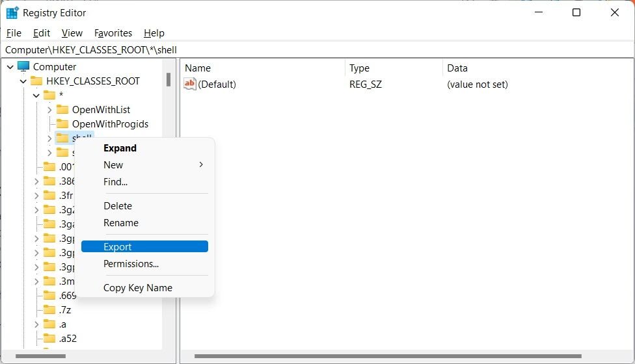Click the Registry Editor app icon in title bar
Image resolution: width=635 pixels, height=364 pixels.
point(12,12)
